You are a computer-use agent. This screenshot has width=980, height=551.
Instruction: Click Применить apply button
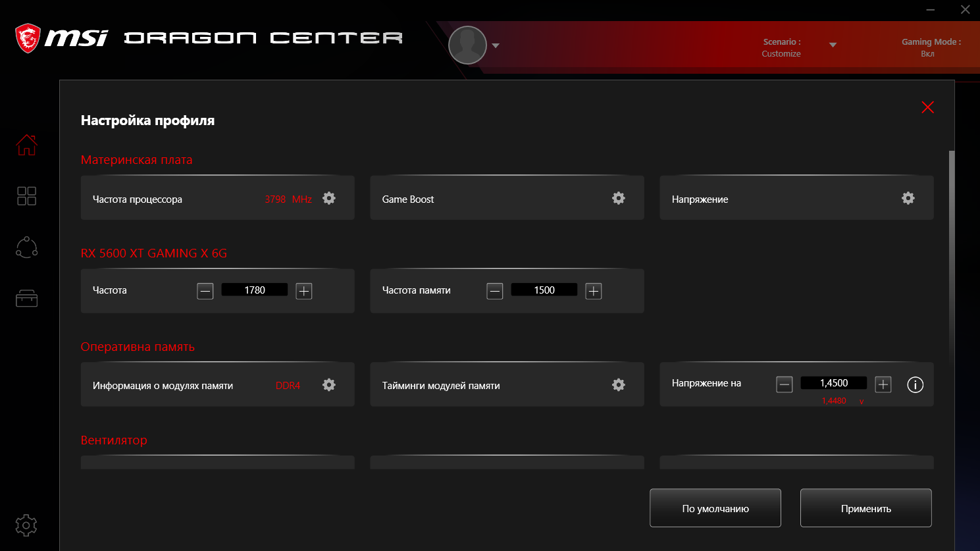(x=866, y=508)
